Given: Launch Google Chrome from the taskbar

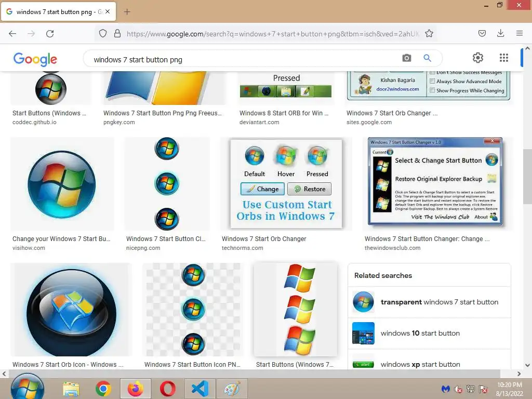Looking at the screenshot, I should point(103,389).
